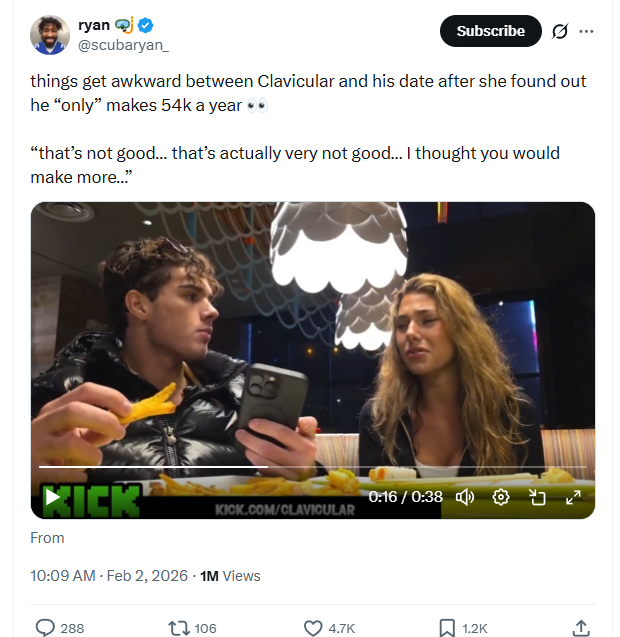
Task: Click the display name 'ryan'
Action: [93, 26]
